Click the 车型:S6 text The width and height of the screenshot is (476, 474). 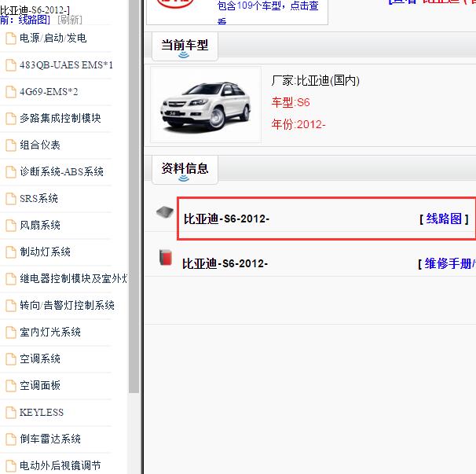click(291, 102)
